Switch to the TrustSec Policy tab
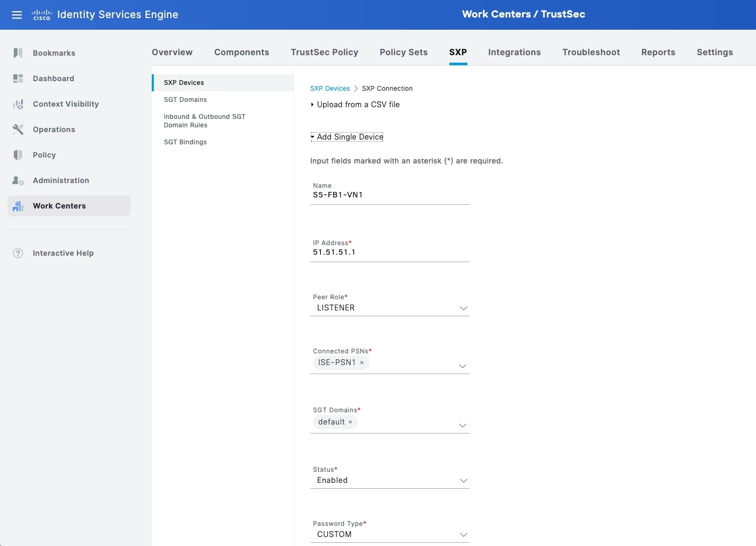This screenshot has height=546, width=756. tap(324, 52)
